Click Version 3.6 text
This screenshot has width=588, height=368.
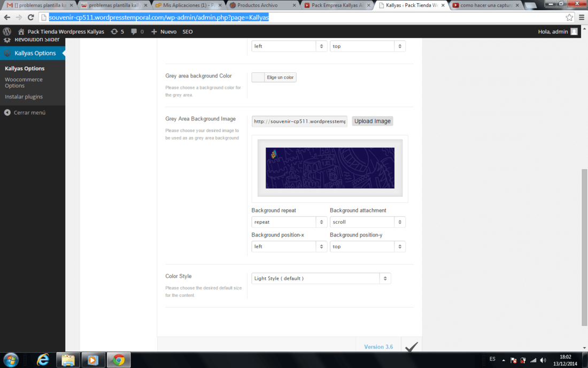pyautogui.click(x=378, y=347)
